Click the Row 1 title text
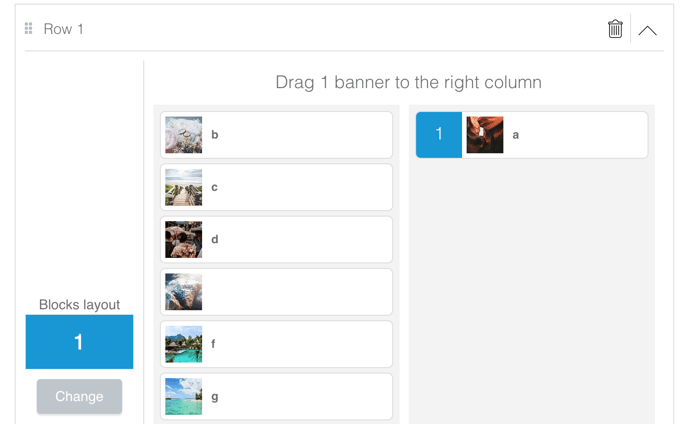 click(x=64, y=29)
